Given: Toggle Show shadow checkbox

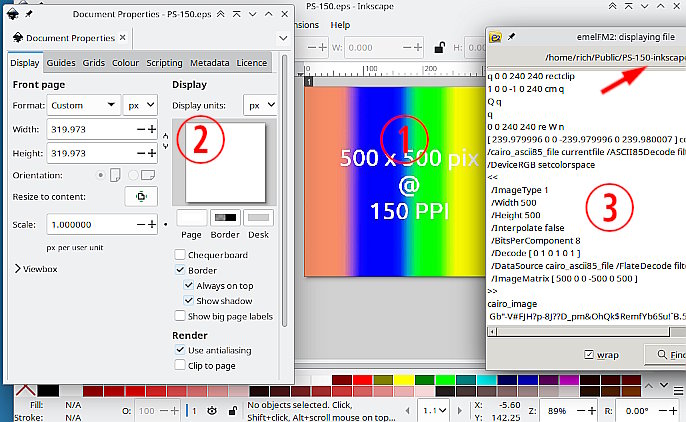Looking at the screenshot, I should [189, 301].
